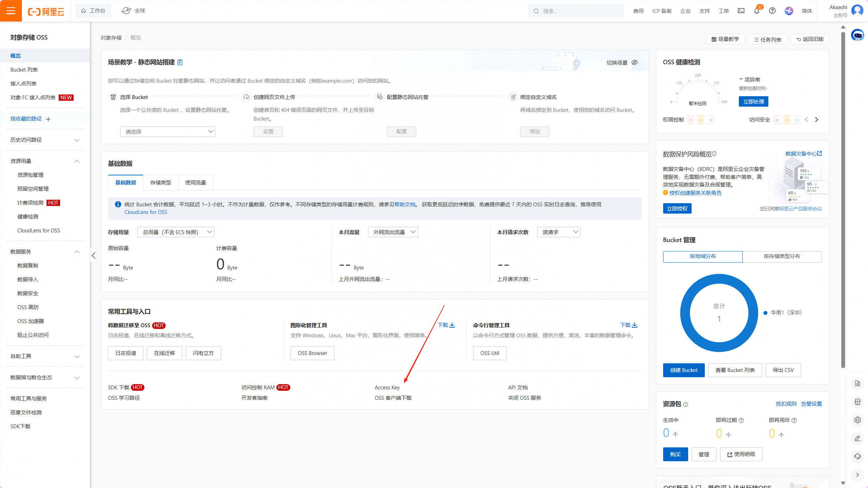Select 按存储类型分布 distribution option
868x488 pixels.
[782, 256]
